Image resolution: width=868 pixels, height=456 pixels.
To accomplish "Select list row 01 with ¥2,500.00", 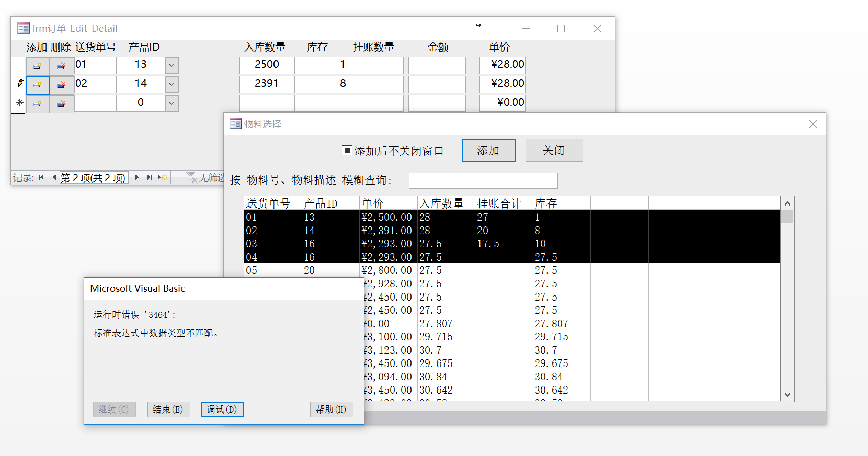I will 512,217.
